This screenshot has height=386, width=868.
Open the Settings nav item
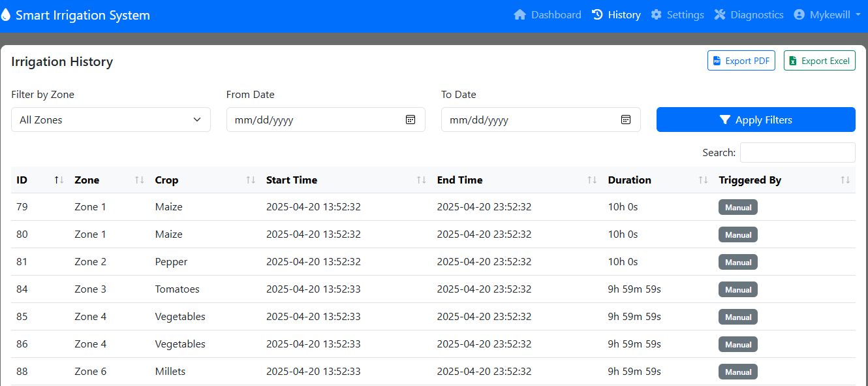[x=677, y=15]
